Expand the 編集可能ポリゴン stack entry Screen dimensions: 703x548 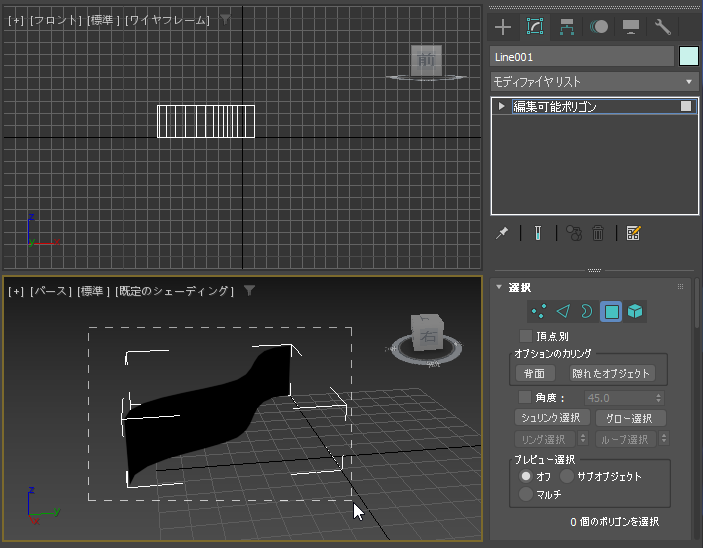click(x=502, y=106)
